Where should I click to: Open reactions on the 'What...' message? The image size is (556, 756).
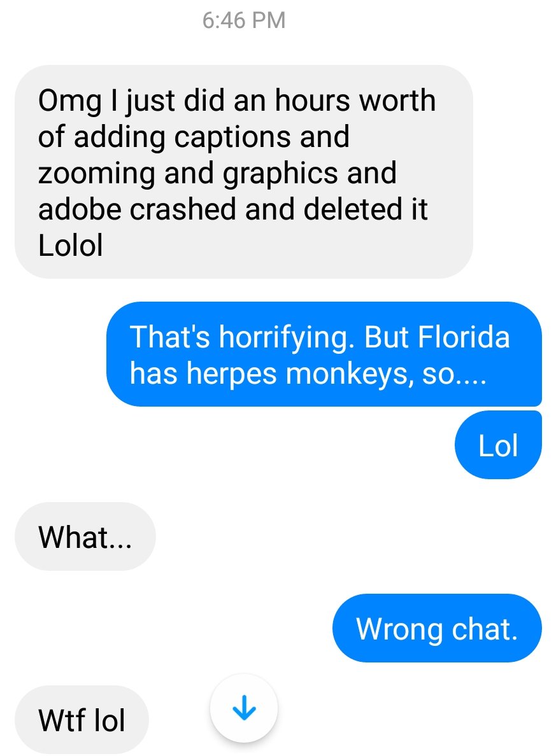85,536
